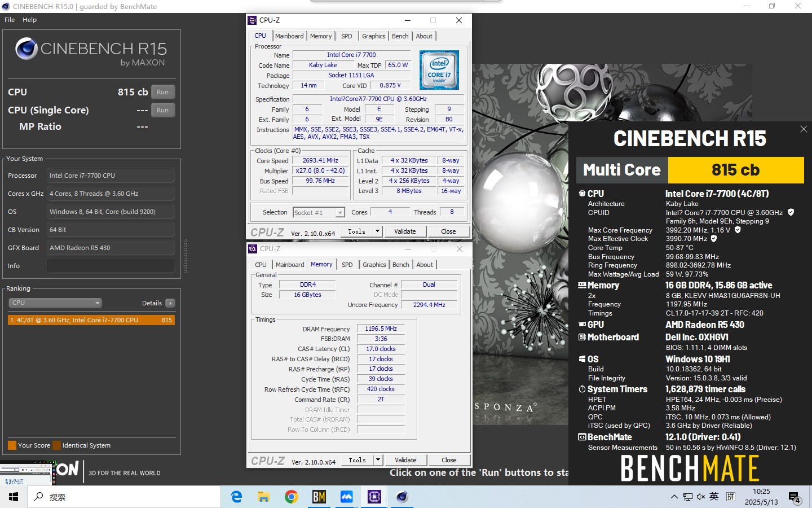Select the i7-7700 CPU ranking entry
The image size is (812, 508).
tap(91, 320)
